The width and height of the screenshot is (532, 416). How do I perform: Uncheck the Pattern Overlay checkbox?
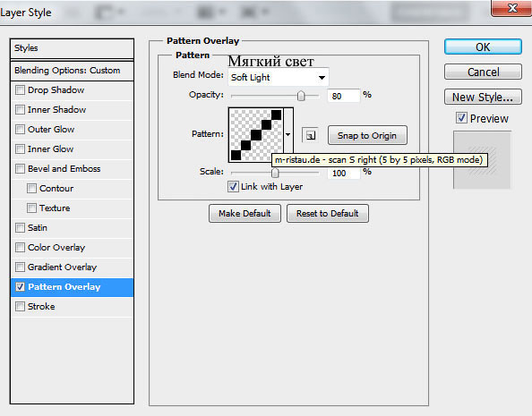(20, 287)
